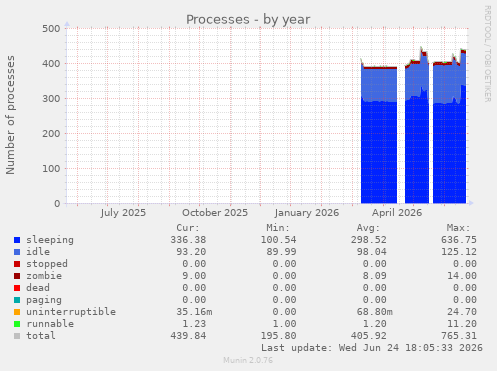Click the 'October 2025' x-axis label
Screen dimensions: 497x371
(x=215, y=213)
